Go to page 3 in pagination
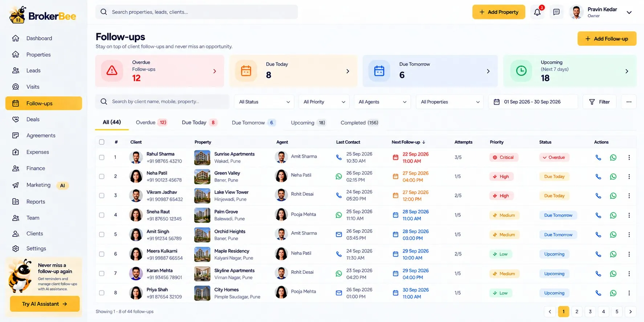 (590, 311)
